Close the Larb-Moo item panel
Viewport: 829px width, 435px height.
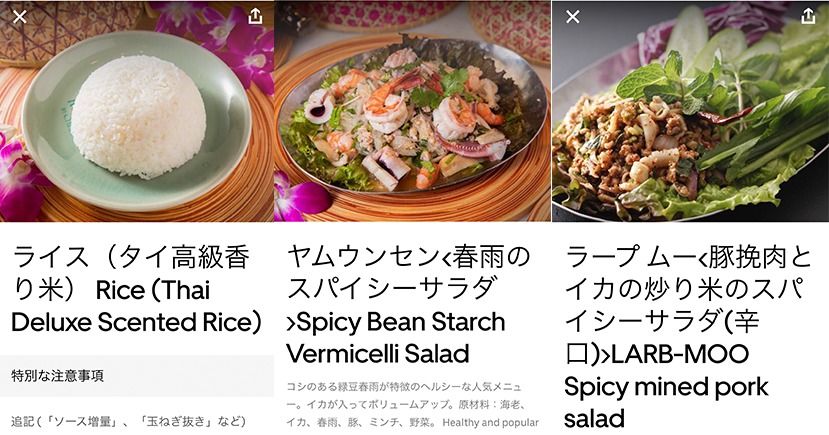tap(573, 17)
